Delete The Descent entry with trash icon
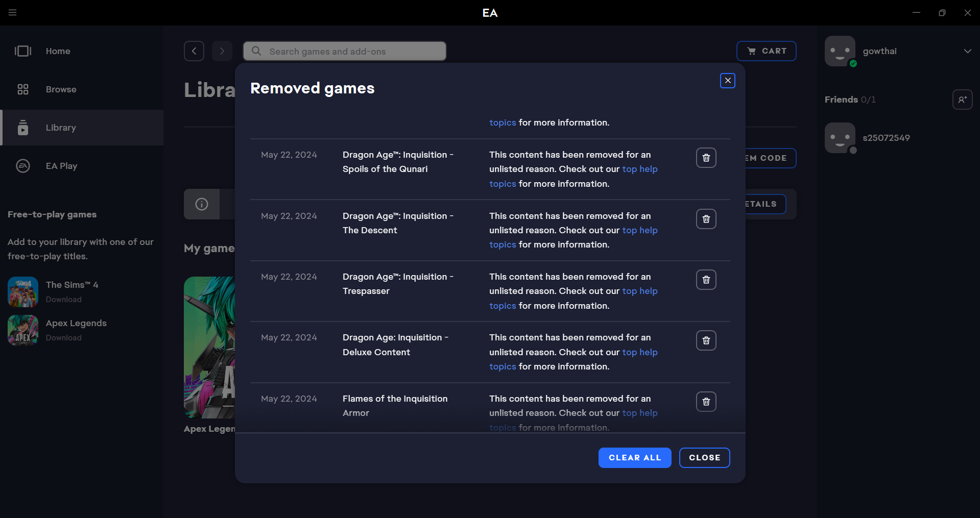This screenshot has height=518, width=980. click(x=706, y=219)
